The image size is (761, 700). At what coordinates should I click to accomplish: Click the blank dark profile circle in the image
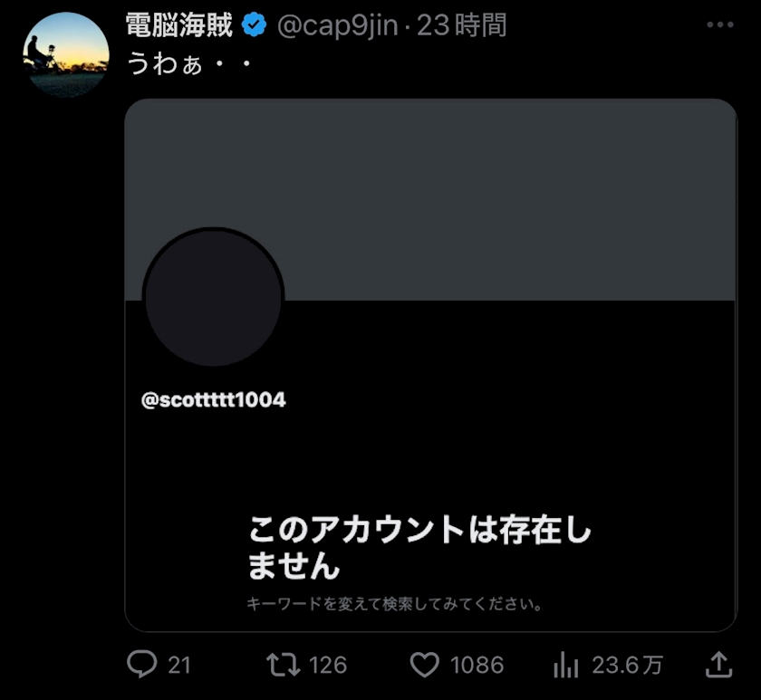click(214, 298)
